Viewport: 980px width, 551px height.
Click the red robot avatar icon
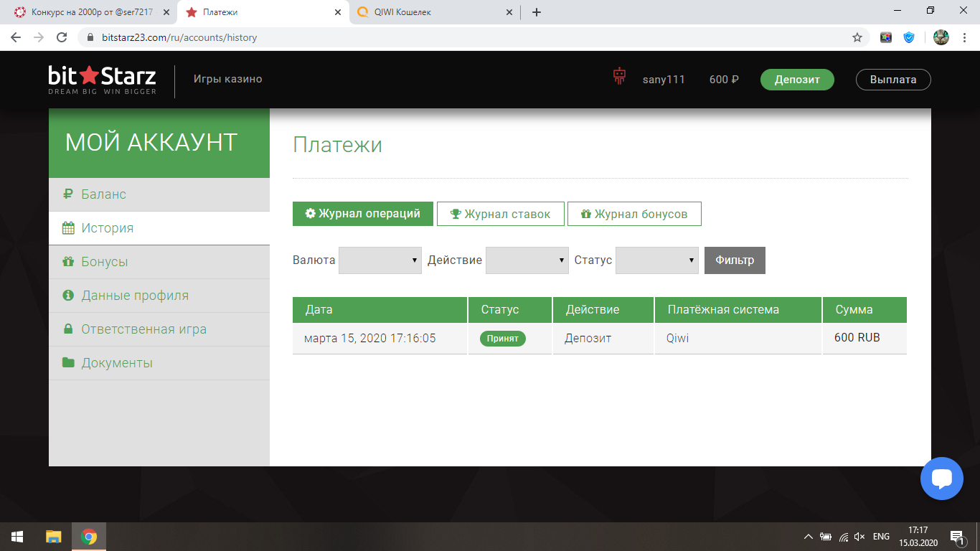(619, 77)
